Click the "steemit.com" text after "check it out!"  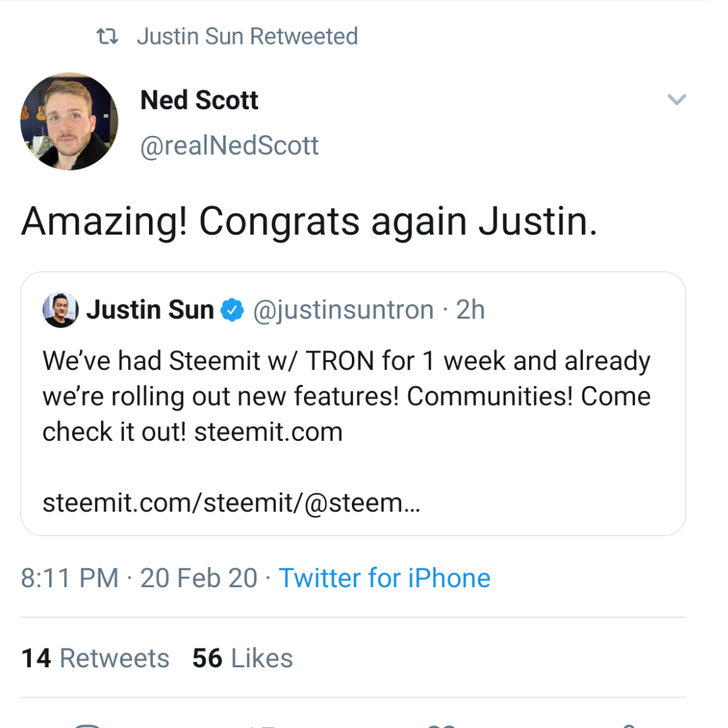(x=268, y=431)
